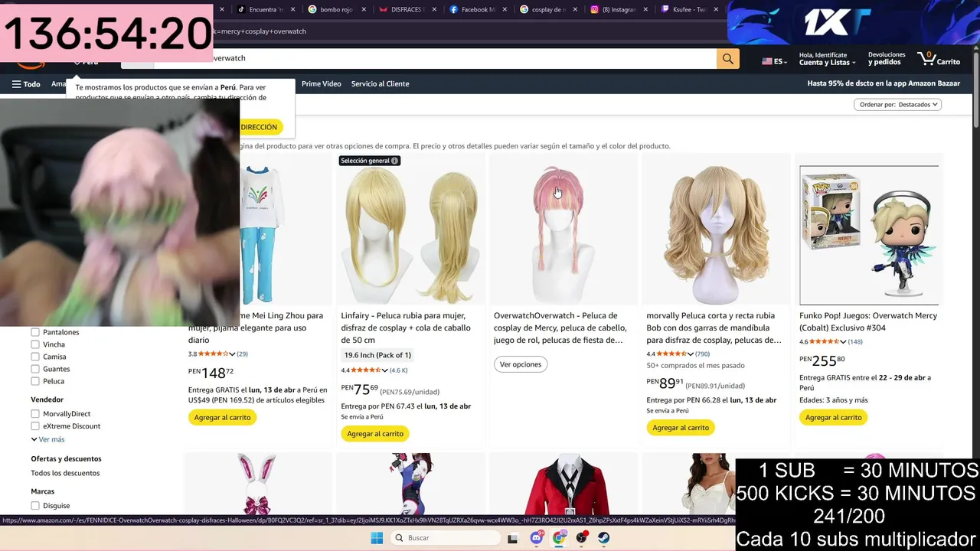Add morvally wig to cart
Screen dimensions: 980x551
(x=681, y=428)
